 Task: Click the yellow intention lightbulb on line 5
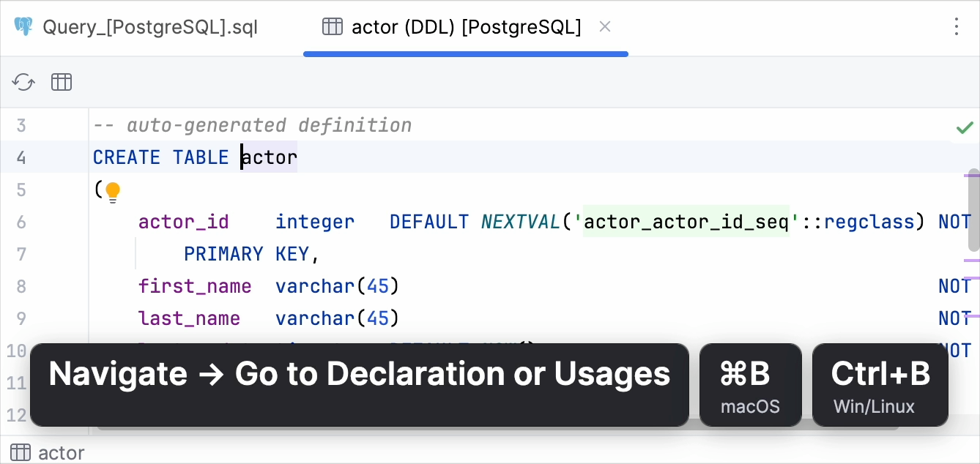click(x=113, y=190)
